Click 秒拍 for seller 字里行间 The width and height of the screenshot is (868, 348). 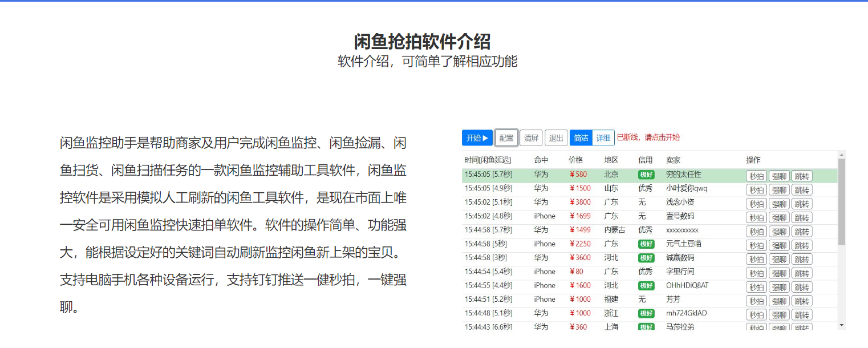coord(757,273)
